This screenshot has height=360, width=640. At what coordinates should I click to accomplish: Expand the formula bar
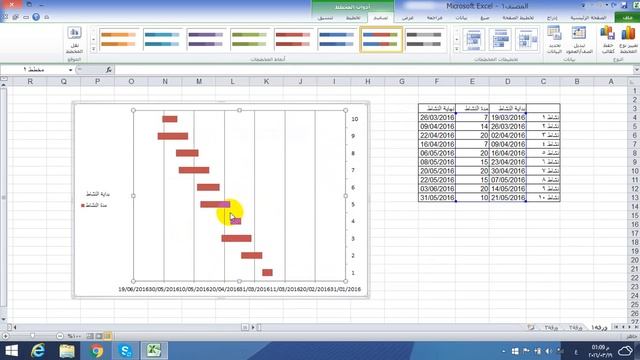pyautogui.click(x=636, y=70)
